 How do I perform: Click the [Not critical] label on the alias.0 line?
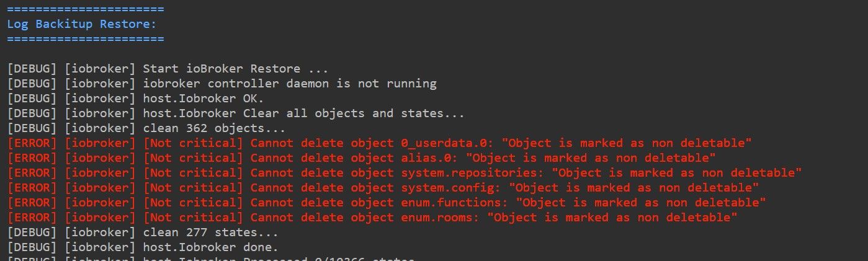pyautogui.click(x=193, y=158)
